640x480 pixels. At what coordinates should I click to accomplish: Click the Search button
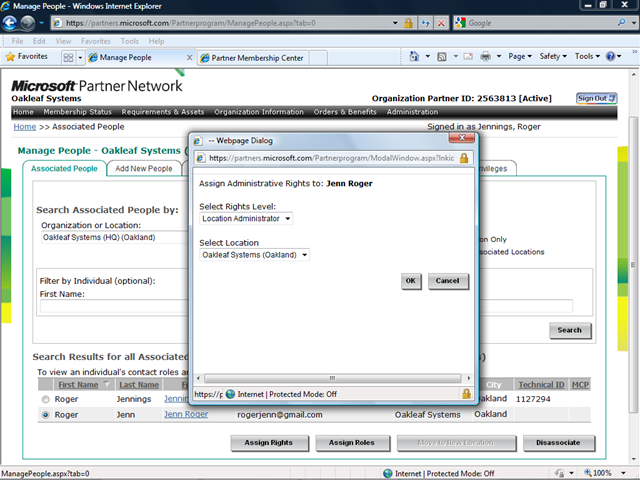pos(569,330)
